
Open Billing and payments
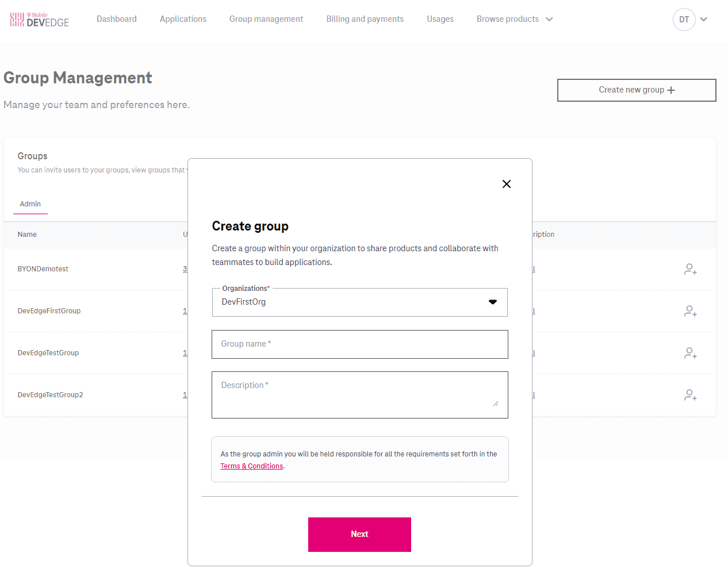pyautogui.click(x=365, y=20)
